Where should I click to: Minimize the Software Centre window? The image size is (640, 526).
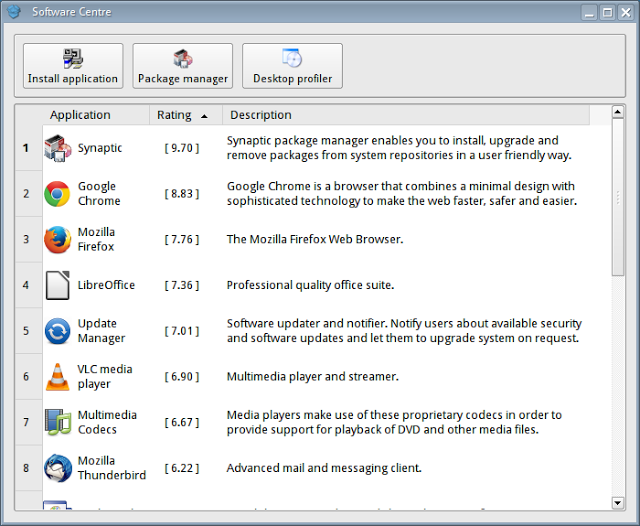point(589,13)
